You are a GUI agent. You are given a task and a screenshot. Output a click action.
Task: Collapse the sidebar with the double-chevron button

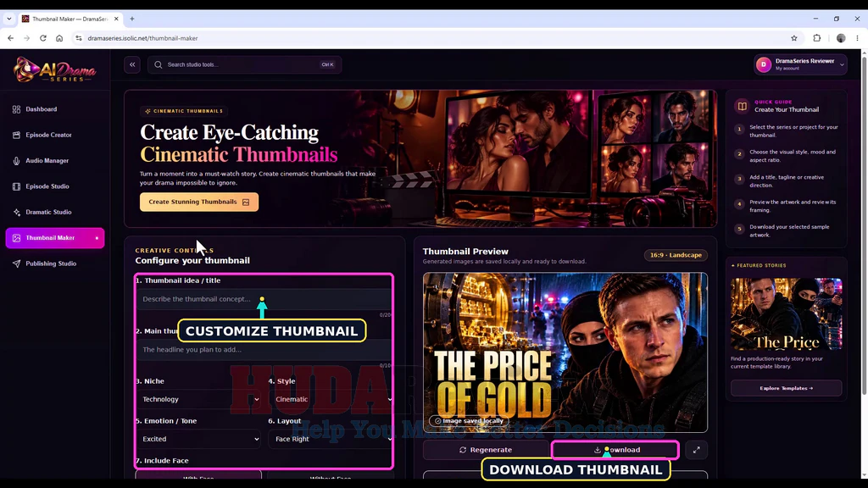point(132,64)
